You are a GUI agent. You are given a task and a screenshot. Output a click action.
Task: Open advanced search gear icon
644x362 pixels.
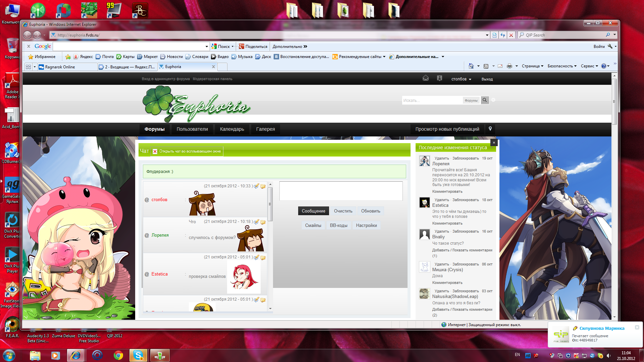(493, 100)
